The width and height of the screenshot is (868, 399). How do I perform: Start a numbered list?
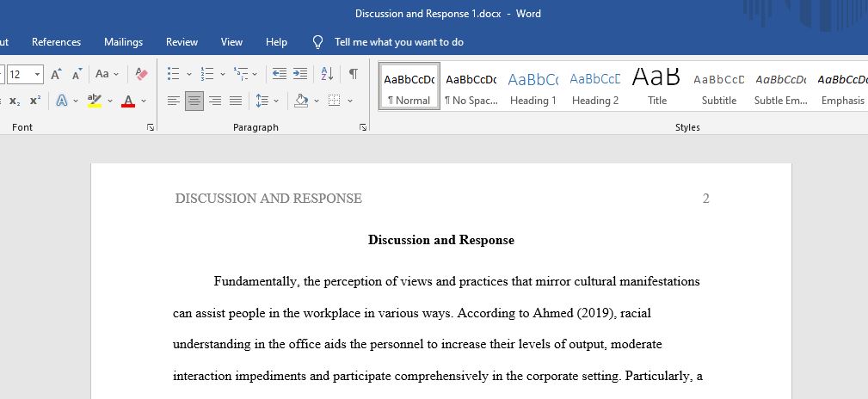click(x=207, y=74)
